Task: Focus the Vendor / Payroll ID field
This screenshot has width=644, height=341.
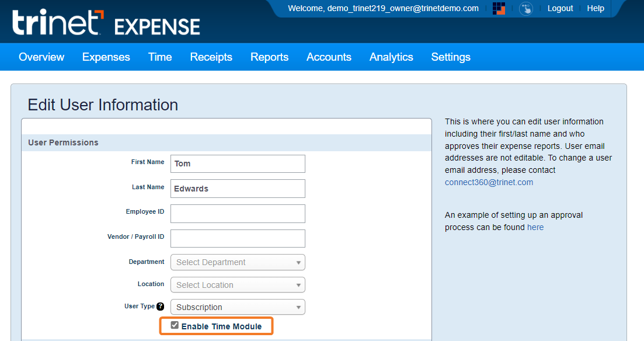Action: 238,238
